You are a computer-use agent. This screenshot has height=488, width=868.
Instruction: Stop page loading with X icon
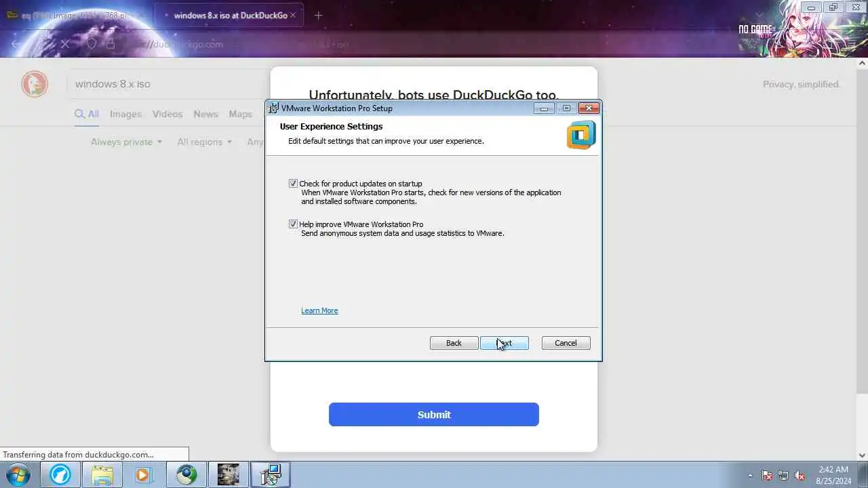tap(65, 44)
